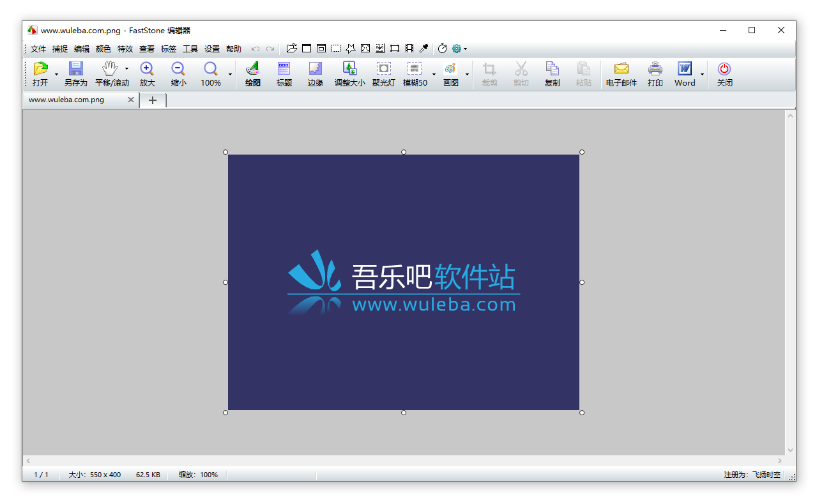Send image to Word icon
Screen dimensions: 824x504
(x=685, y=68)
